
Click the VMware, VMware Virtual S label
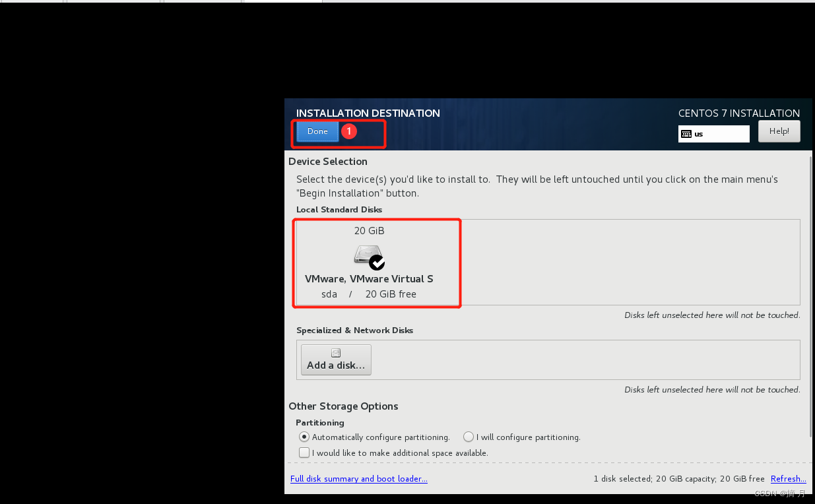(369, 279)
